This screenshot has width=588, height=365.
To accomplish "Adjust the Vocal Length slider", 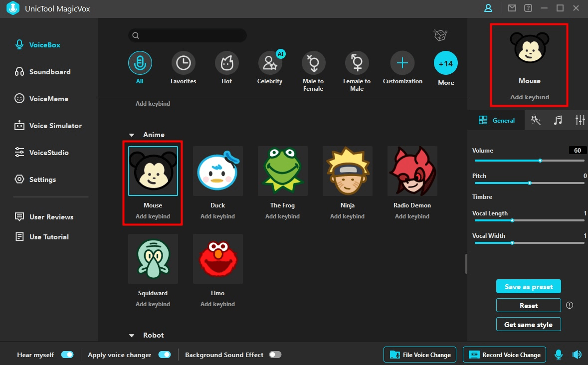I will [x=529, y=221].
